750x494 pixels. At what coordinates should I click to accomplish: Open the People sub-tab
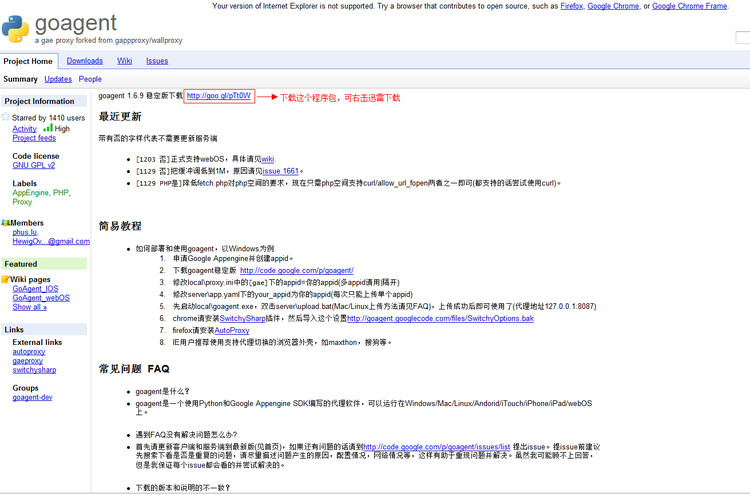click(x=90, y=79)
